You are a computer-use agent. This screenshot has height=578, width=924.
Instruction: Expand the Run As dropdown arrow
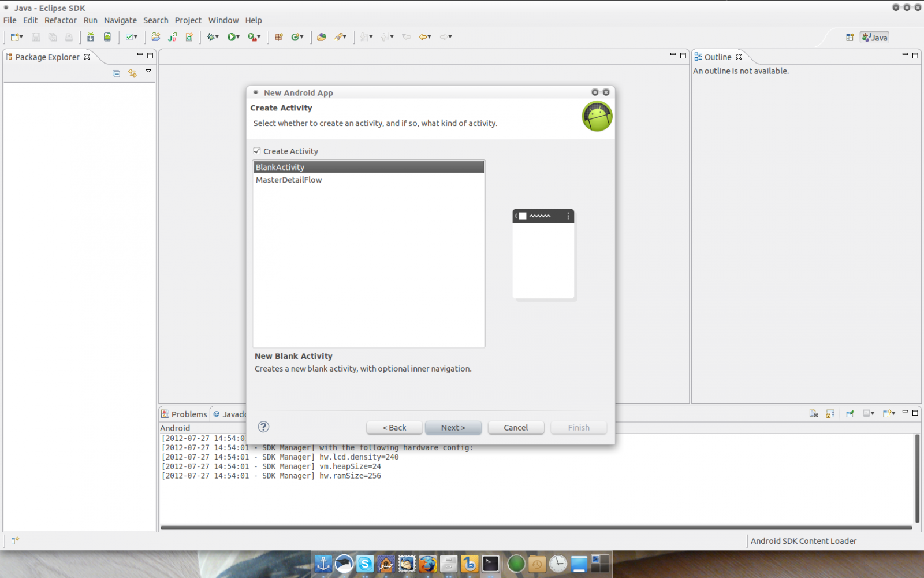238,37
